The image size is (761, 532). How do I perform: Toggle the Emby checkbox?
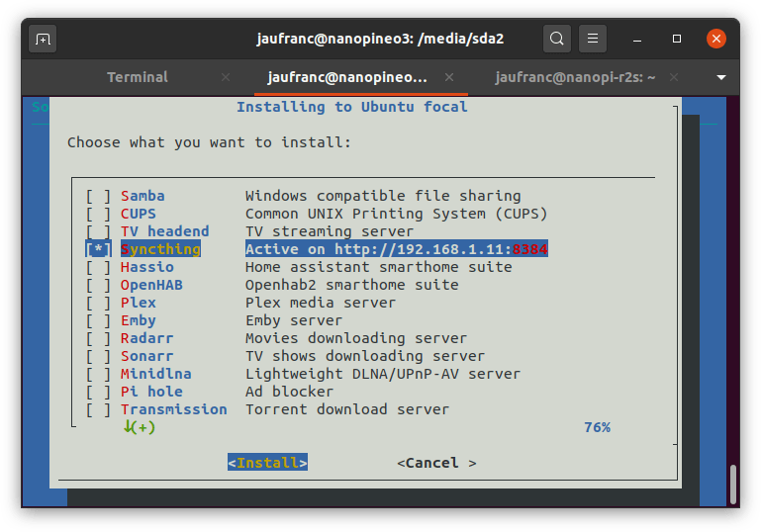[99, 320]
